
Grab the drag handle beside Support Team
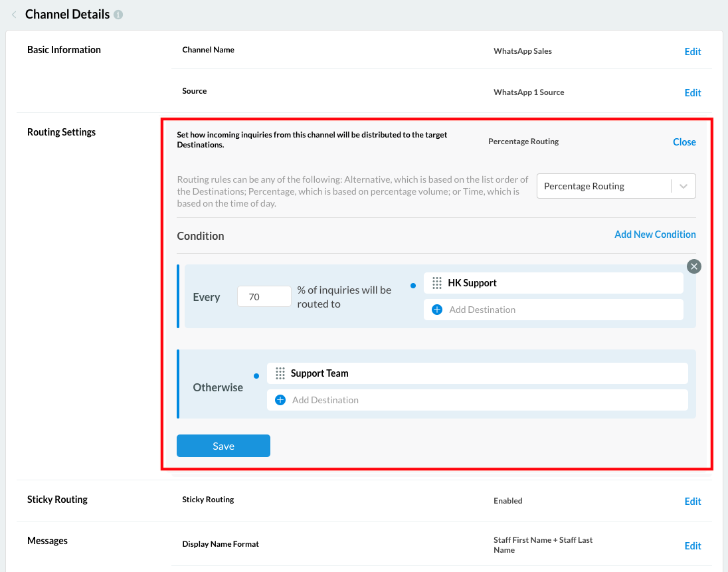pos(280,373)
